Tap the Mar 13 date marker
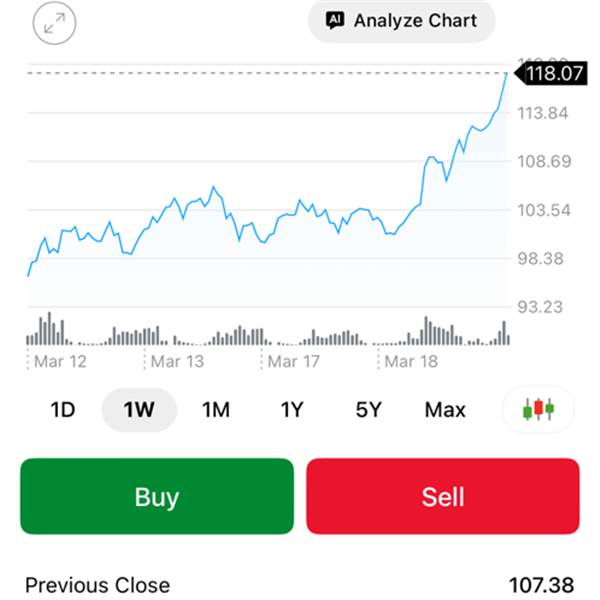 coord(177,361)
